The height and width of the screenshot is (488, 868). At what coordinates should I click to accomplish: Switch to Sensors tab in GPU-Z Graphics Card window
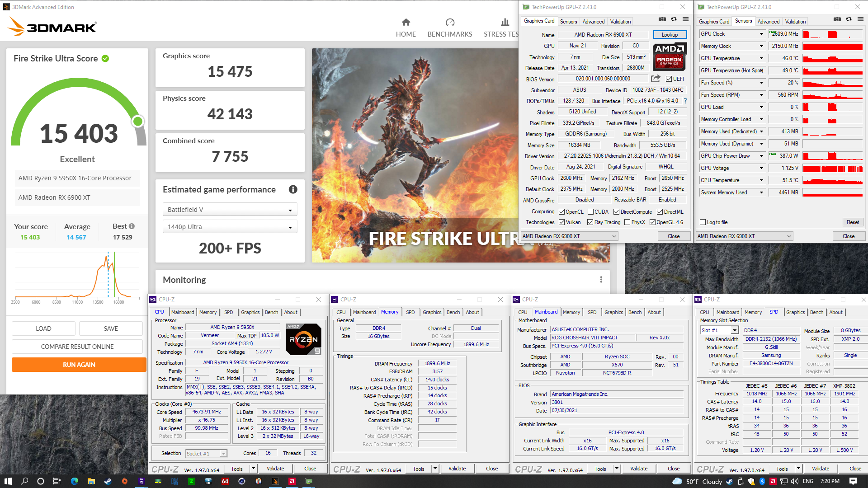(x=568, y=22)
